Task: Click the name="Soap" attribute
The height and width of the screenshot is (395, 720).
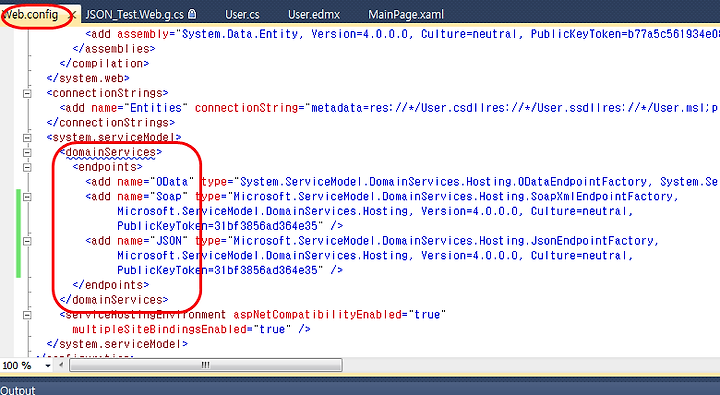Action: pos(152,197)
